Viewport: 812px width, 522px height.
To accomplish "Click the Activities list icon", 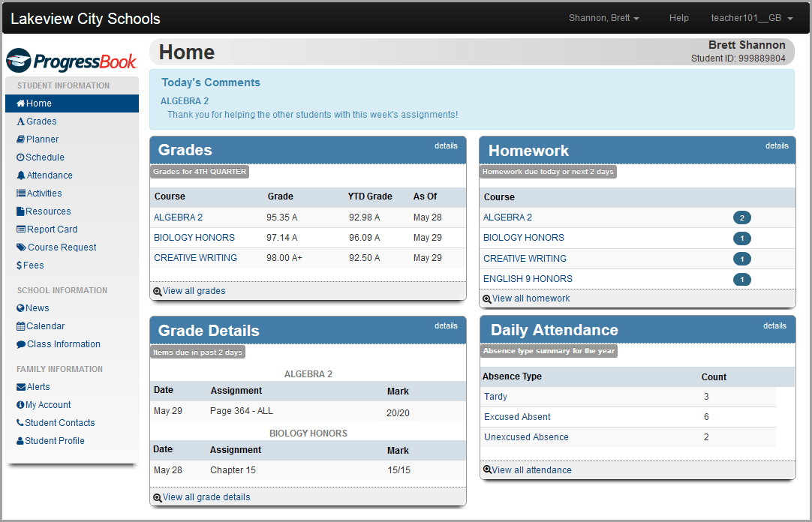I will (x=21, y=193).
